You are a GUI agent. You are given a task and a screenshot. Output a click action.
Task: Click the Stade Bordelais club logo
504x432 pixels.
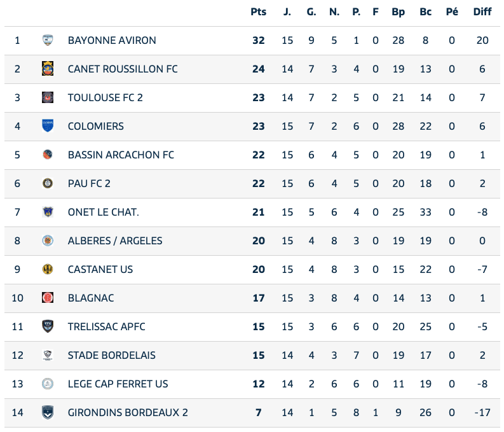(48, 355)
